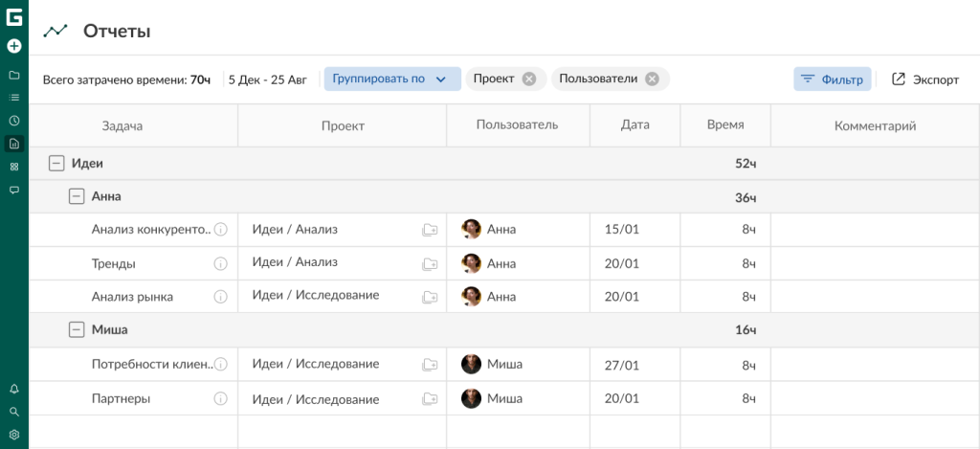Click the Комментарий column header
This screenshot has height=449, width=980.
tap(875, 125)
